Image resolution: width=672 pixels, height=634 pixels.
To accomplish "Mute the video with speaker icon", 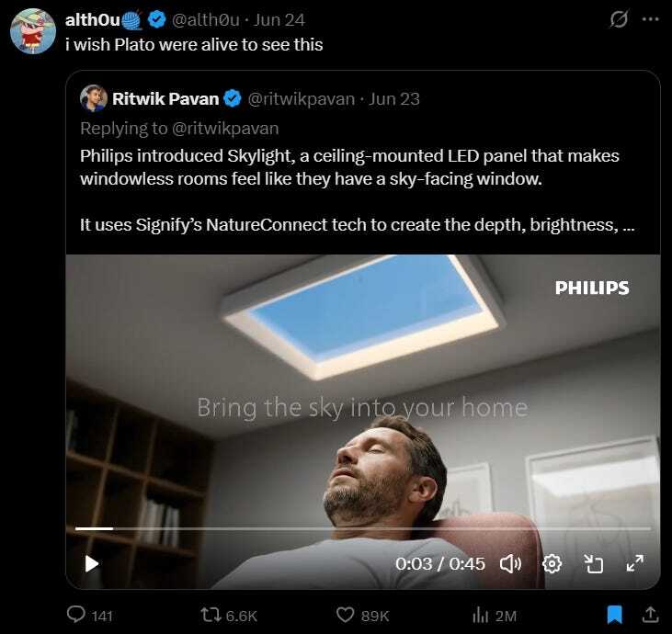I will coord(510,564).
